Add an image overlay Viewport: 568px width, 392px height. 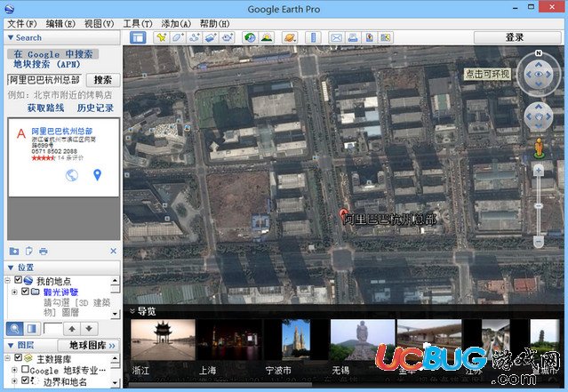pyautogui.click(x=211, y=37)
